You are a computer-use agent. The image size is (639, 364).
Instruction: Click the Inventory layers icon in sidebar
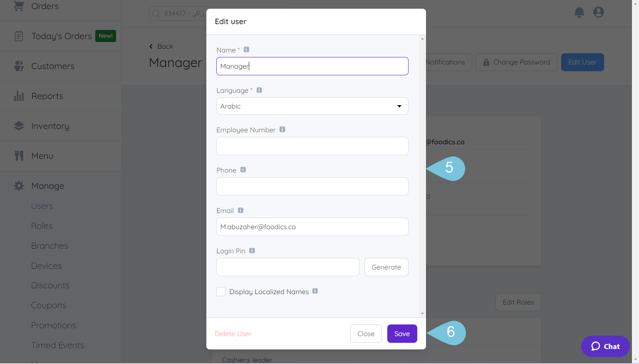click(19, 126)
